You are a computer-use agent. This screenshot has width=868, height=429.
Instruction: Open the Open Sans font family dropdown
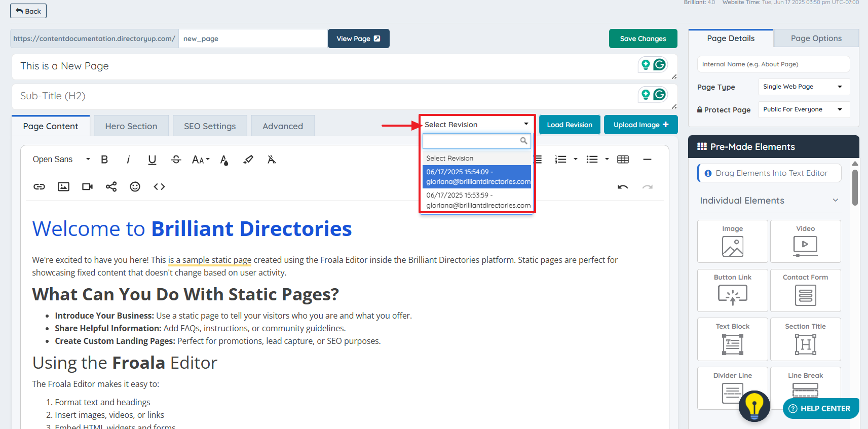coord(61,160)
